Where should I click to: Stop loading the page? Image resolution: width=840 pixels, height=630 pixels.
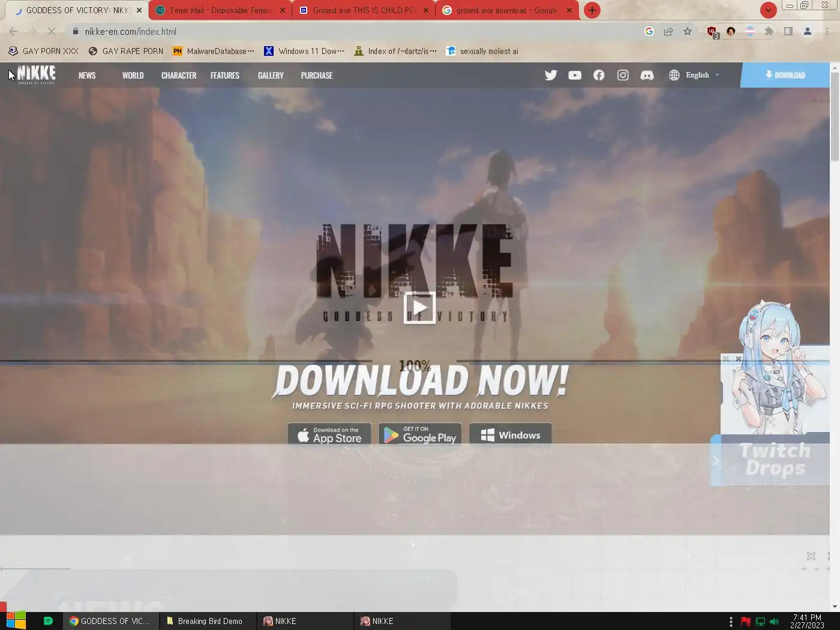coord(52,31)
